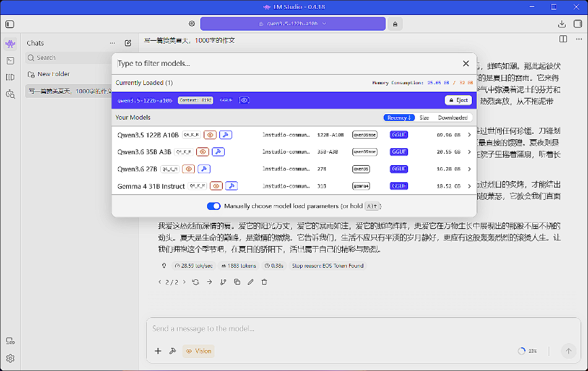Expand details chevron for Gemma 4 31B Instruct
Image resolution: width=588 pixels, height=371 pixels.
tap(469, 186)
